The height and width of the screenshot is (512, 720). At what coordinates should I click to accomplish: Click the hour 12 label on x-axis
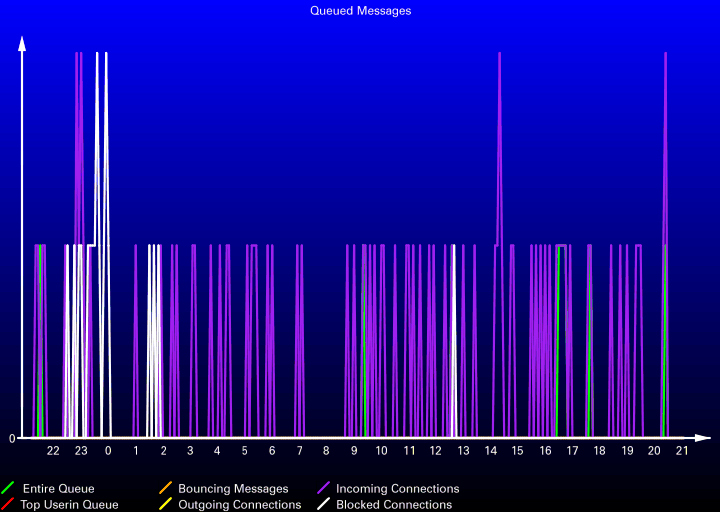coord(435,451)
